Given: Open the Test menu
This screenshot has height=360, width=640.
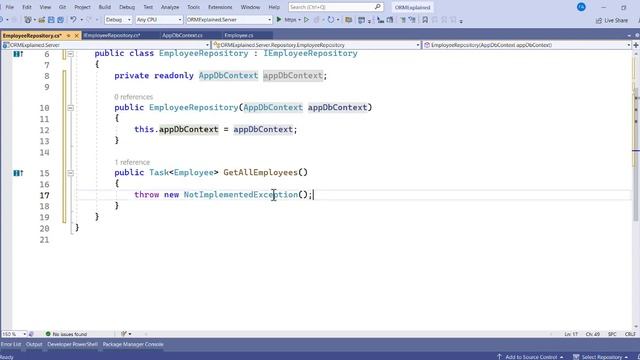Looking at the screenshot, I should pyautogui.click(x=148, y=7).
